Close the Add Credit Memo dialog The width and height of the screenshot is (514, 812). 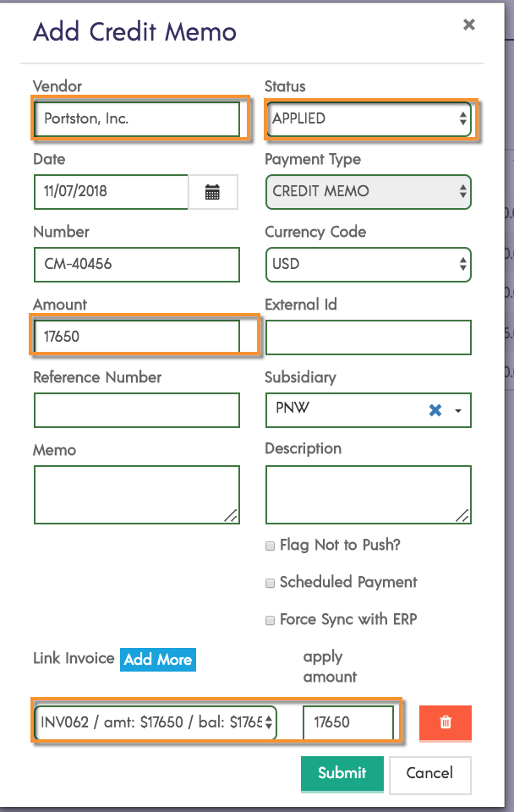point(469,25)
